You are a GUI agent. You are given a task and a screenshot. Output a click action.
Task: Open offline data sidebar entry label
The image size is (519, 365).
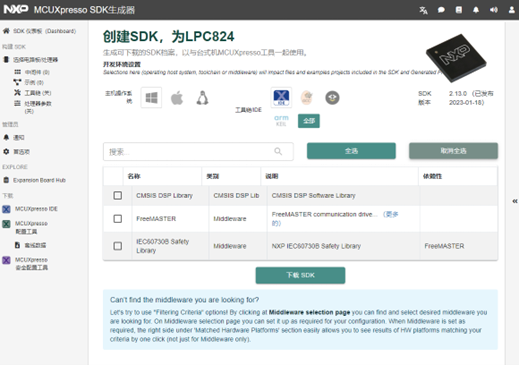(x=35, y=245)
